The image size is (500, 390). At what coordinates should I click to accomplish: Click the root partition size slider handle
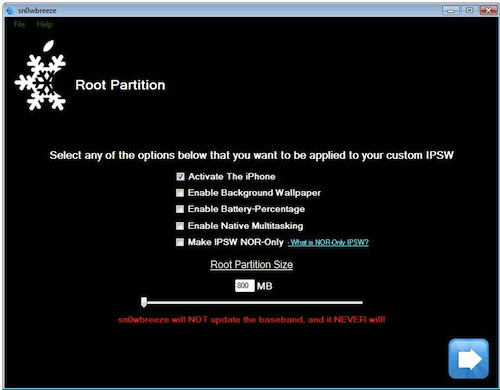coord(144,302)
